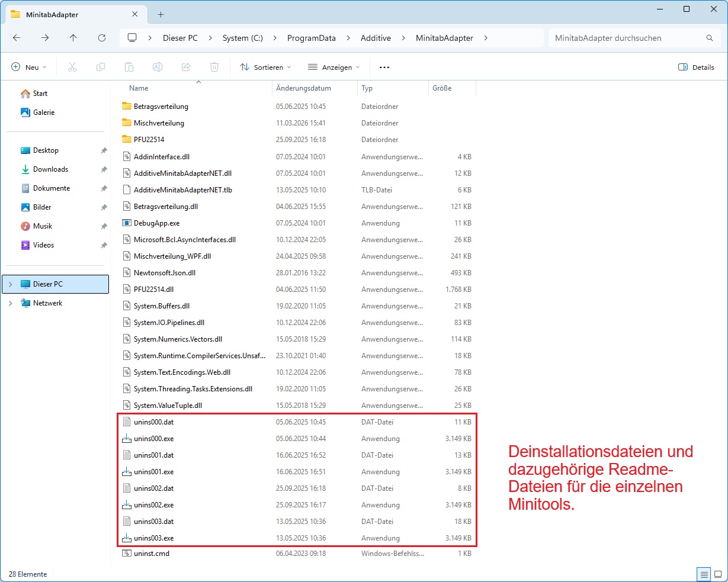The image size is (728, 582).
Task: Click the Cut scissors icon
Action: [x=72, y=67]
